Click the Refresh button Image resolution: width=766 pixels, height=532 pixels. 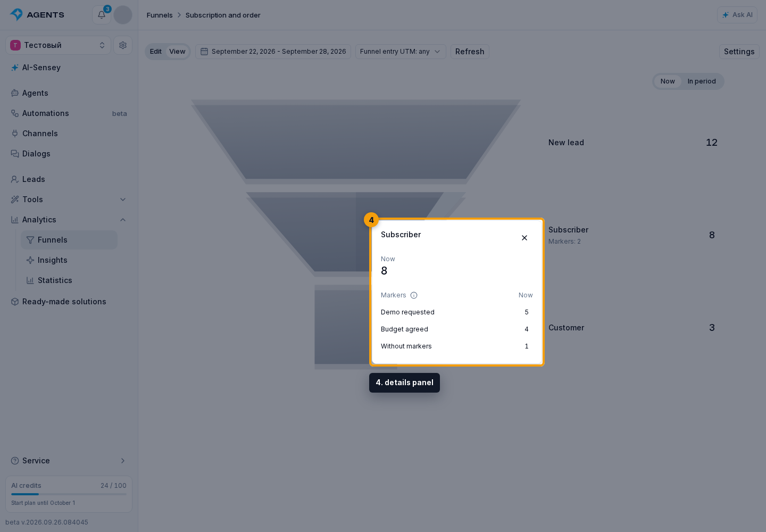pos(470,52)
